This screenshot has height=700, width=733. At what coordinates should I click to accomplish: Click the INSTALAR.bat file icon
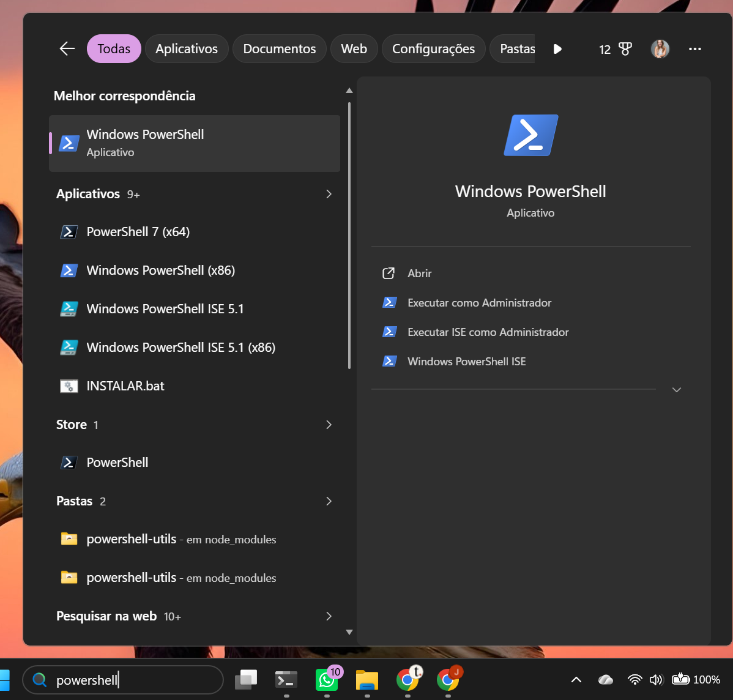click(x=69, y=385)
